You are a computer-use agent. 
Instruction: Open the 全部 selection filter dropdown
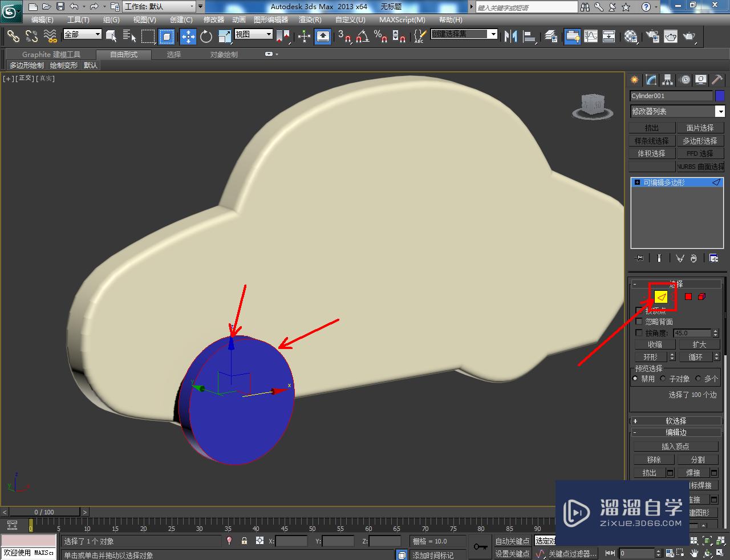(82, 34)
